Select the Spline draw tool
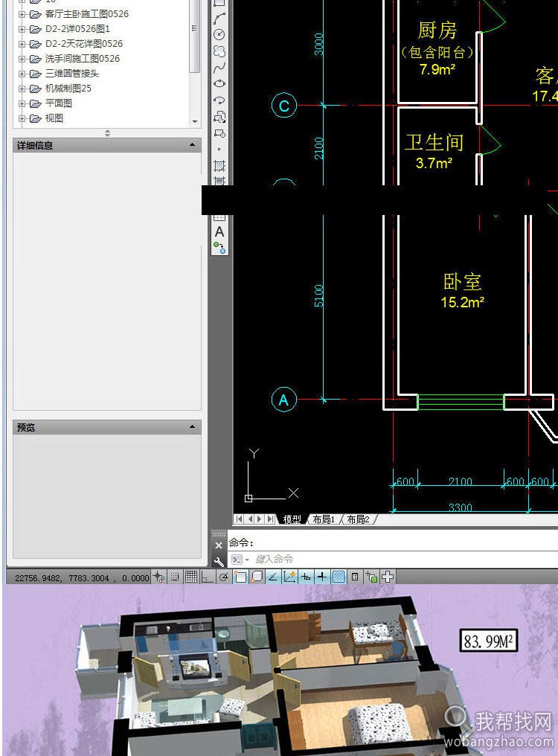 (219, 68)
